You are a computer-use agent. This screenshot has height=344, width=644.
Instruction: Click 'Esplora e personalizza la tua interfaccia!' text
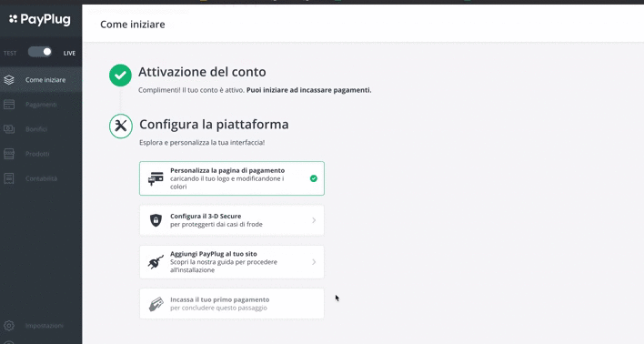[202, 143]
